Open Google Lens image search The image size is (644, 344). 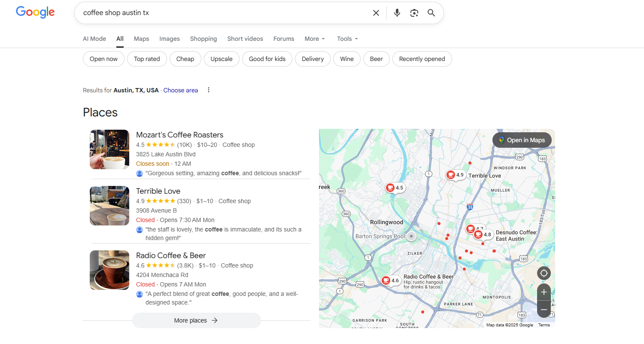(x=414, y=13)
